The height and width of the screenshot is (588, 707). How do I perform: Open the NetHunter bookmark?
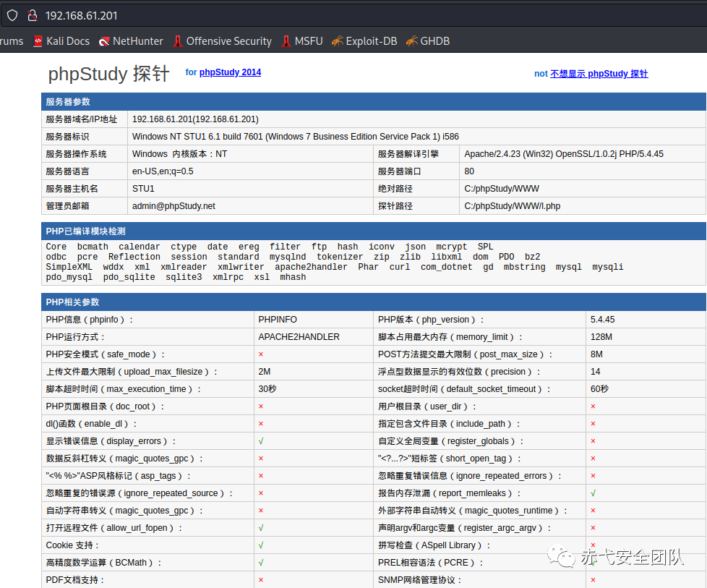pyautogui.click(x=131, y=41)
